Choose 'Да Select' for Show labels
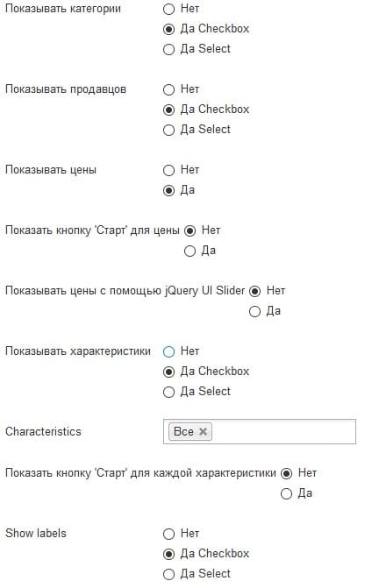The width and height of the screenshot is (372, 588). pyautogui.click(x=169, y=575)
